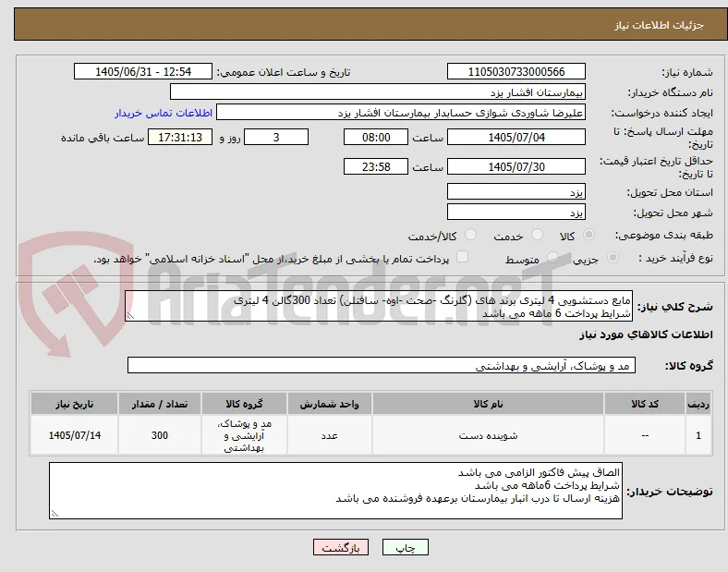Screen dimensions: 728x572
Task: Click the validity time field 23:58
Action: 376,166
